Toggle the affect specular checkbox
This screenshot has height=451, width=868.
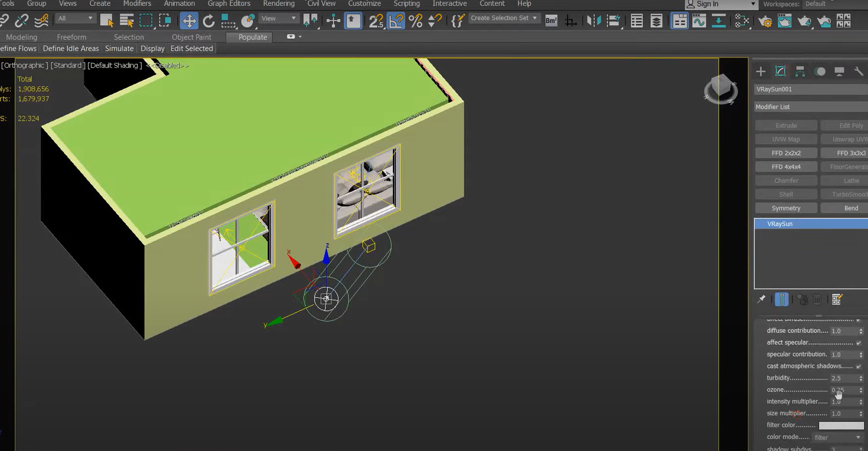[x=859, y=343]
